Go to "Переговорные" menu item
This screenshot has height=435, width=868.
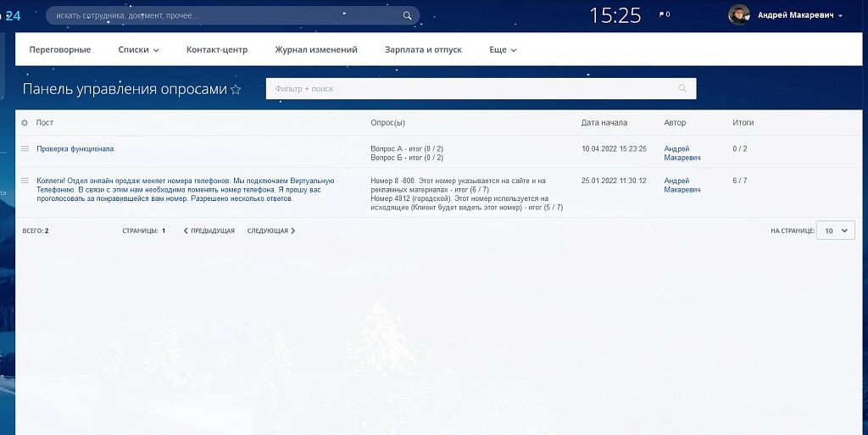(x=60, y=50)
